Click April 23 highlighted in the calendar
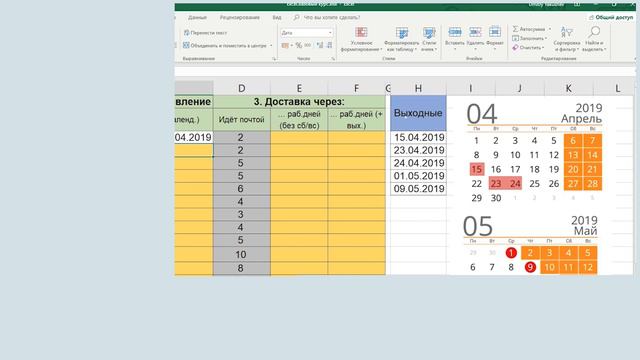Image resolution: width=640 pixels, height=360 pixels. point(496,183)
